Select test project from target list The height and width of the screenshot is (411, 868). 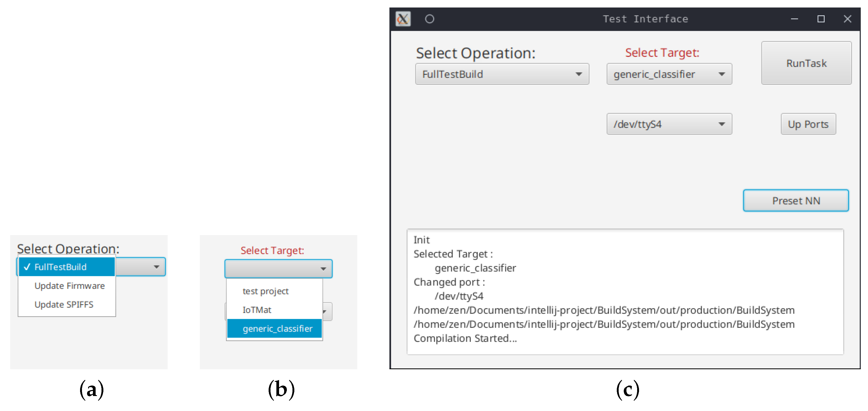[x=265, y=291]
